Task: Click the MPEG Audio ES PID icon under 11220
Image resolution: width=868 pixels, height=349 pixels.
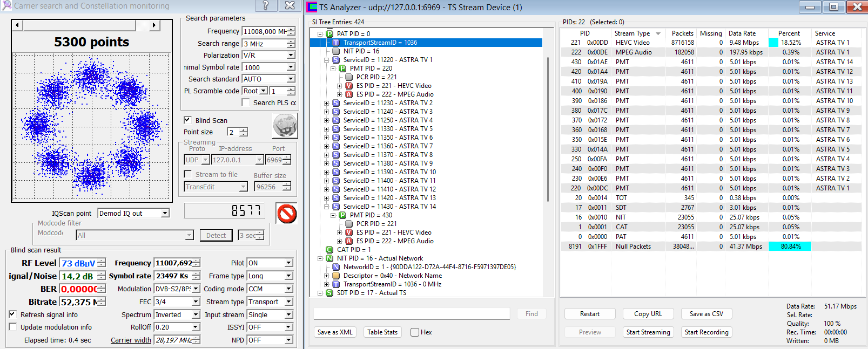Action: click(x=349, y=94)
